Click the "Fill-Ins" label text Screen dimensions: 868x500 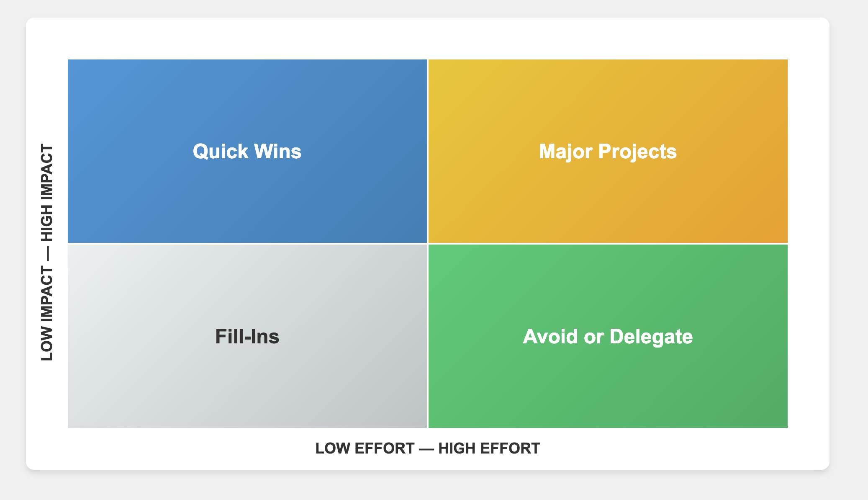247,337
